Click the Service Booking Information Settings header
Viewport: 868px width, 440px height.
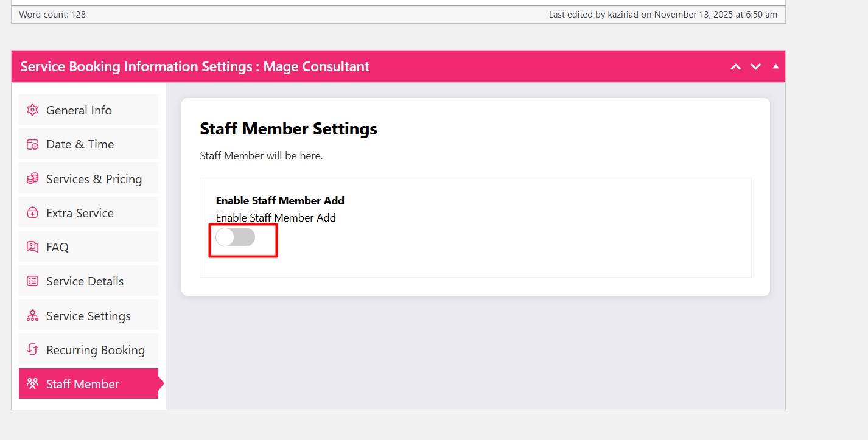pyautogui.click(x=195, y=66)
